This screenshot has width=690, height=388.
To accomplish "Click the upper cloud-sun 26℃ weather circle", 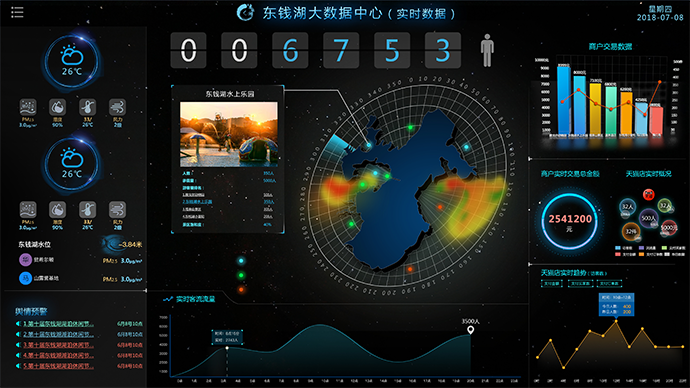I will (x=72, y=61).
